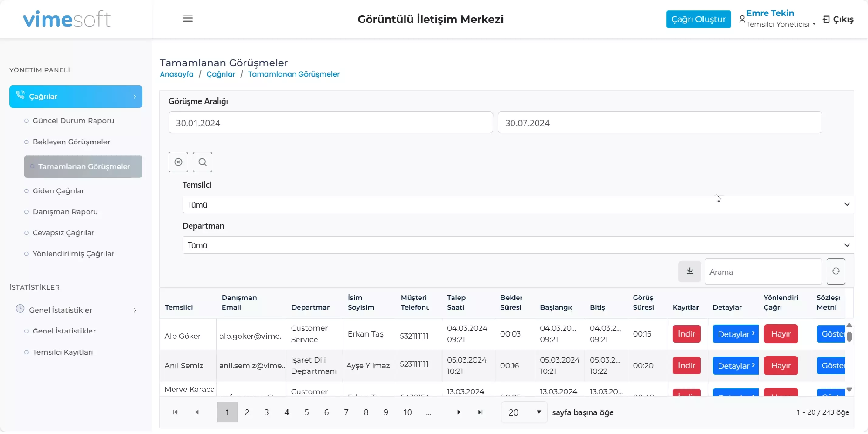Expand the Genel İstatistikler chevron
This screenshot has height=434, width=868.
[x=135, y=310]
